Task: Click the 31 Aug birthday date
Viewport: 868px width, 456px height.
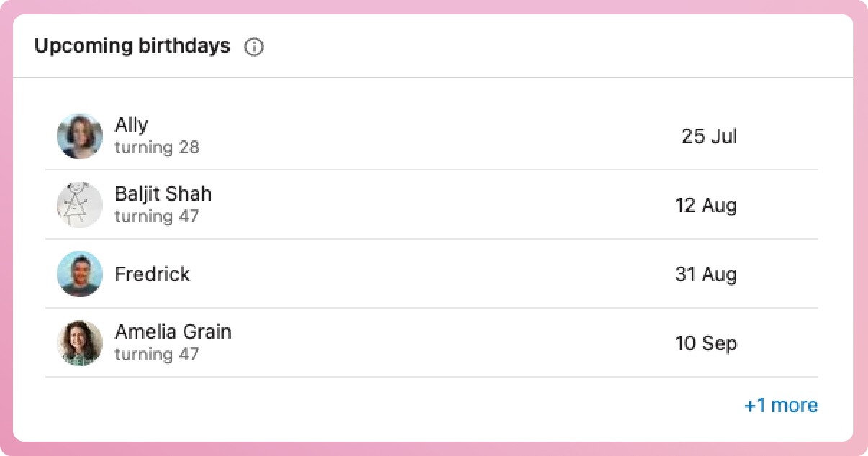Action: [705, 274]
